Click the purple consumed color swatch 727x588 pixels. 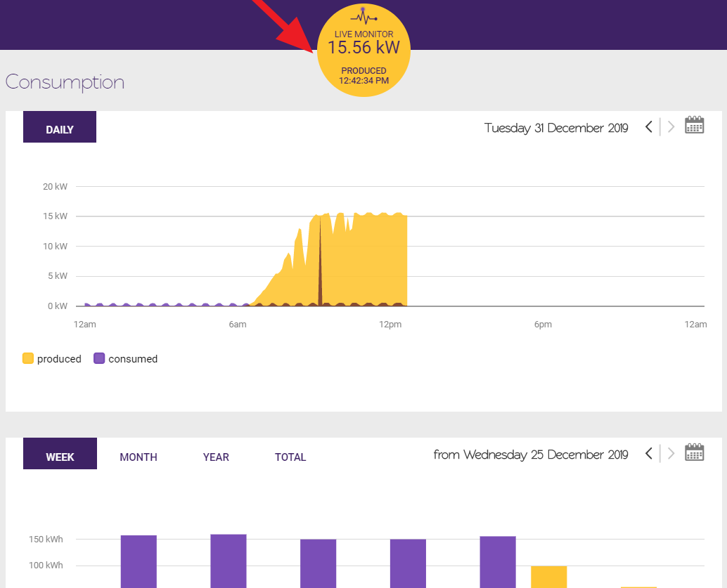[99, 358]
